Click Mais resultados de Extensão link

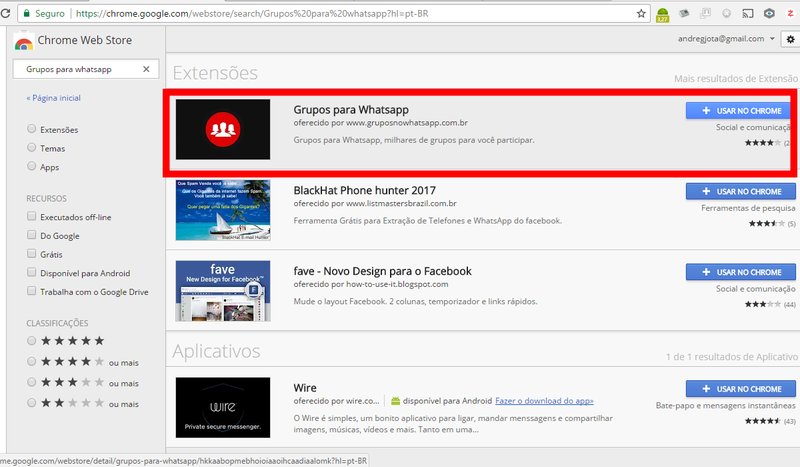736,79
